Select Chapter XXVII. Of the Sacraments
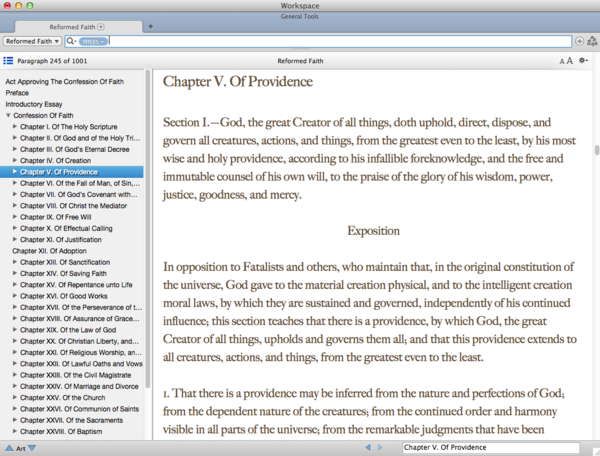The height and width of the screenshot is (456, 600). pos(72,420)
